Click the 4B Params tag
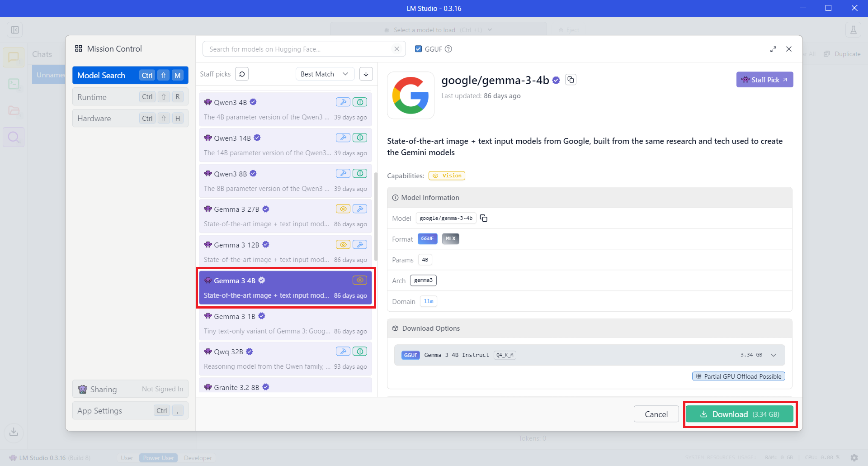The height and width of the screenshot is (466, 868). [x=425, y=260]
